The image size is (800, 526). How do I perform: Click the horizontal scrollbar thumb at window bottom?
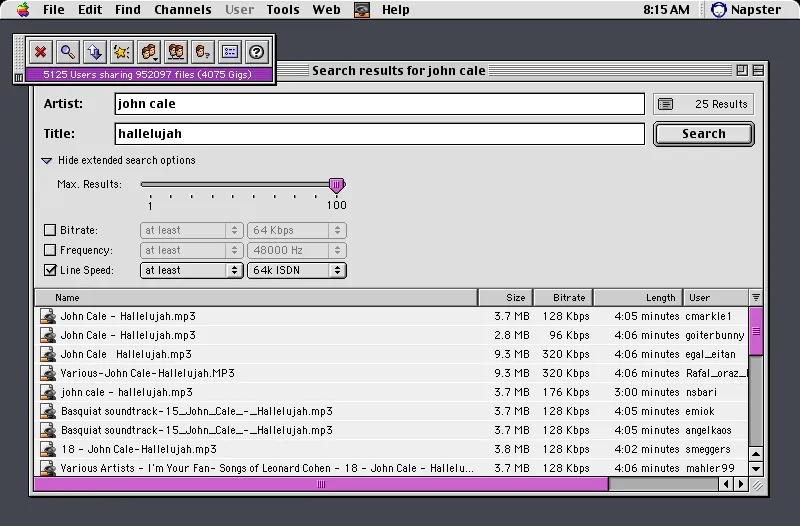(x=321, y=484)
